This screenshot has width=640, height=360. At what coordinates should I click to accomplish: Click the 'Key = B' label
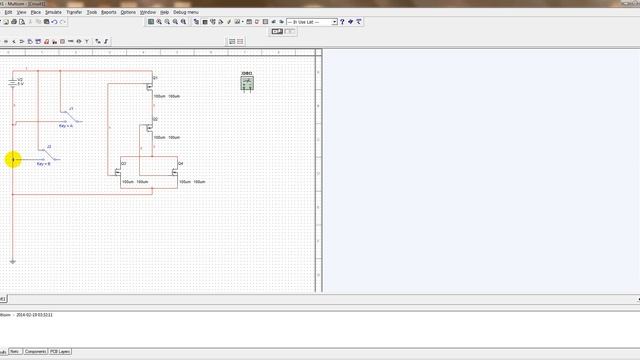(x=44, y=164)
